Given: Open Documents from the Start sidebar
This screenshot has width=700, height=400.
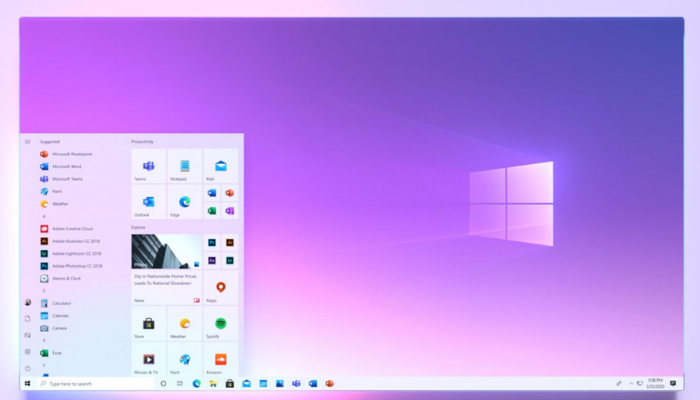Looking at the screenshot, I should coord(28,319).
